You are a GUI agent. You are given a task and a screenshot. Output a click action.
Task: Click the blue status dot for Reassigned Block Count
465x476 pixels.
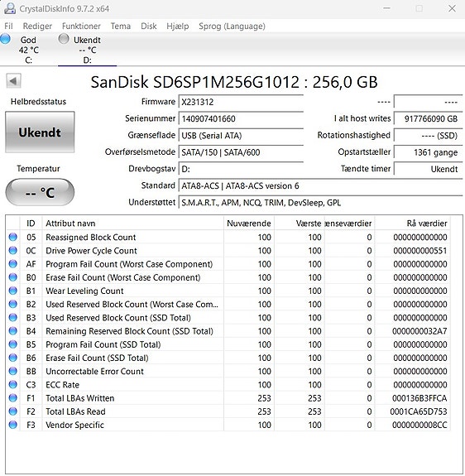12,237
